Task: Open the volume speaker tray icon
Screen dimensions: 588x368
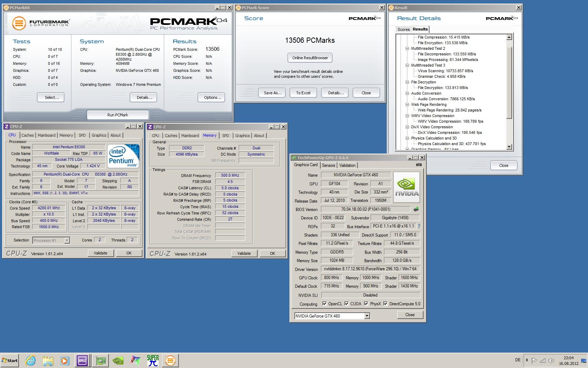Action: pyautogui.click(x=551, y=360)
